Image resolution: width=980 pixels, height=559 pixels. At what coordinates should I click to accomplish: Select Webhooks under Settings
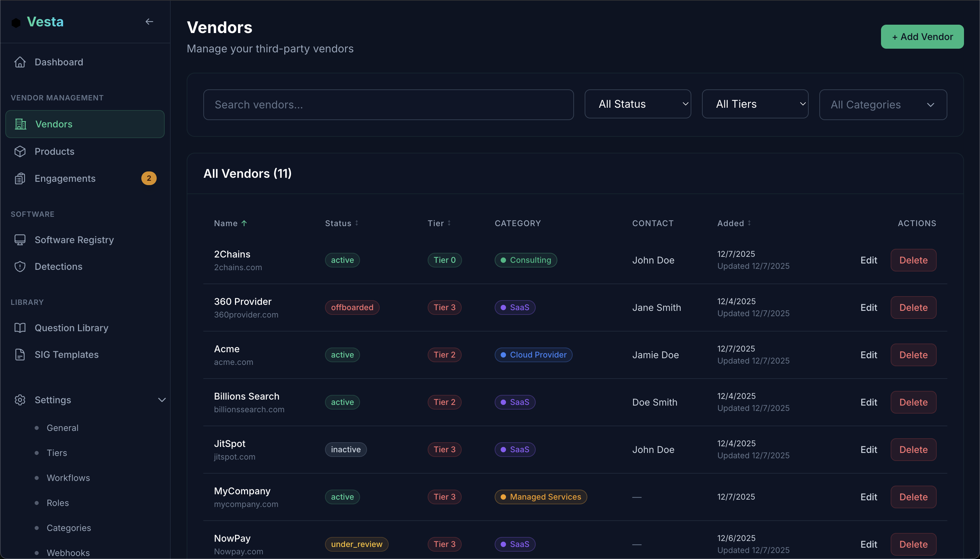[x=68, y=552]
